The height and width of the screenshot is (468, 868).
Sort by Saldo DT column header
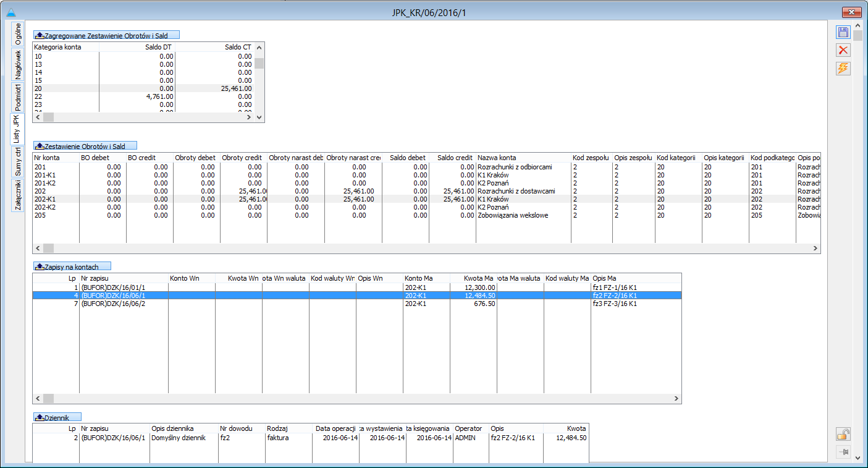[x=137, y=47]
